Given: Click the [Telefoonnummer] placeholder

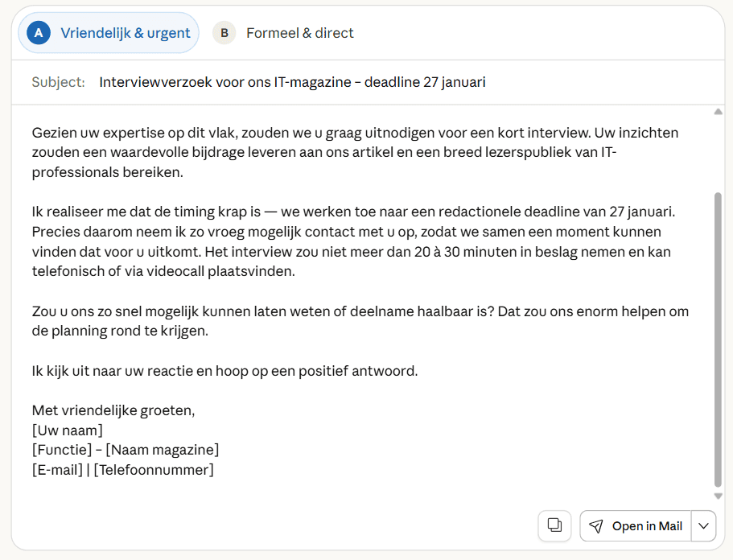Looking at the screenshot, I should point(154,470).
